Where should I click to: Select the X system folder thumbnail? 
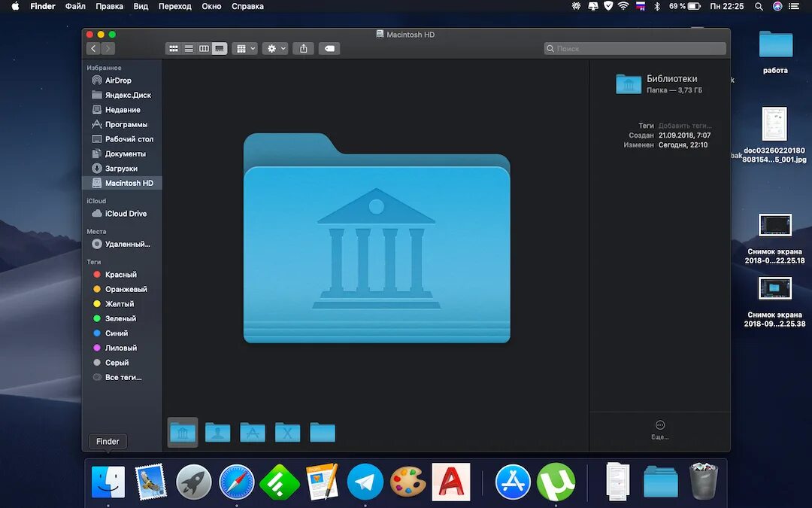point(287,432)
